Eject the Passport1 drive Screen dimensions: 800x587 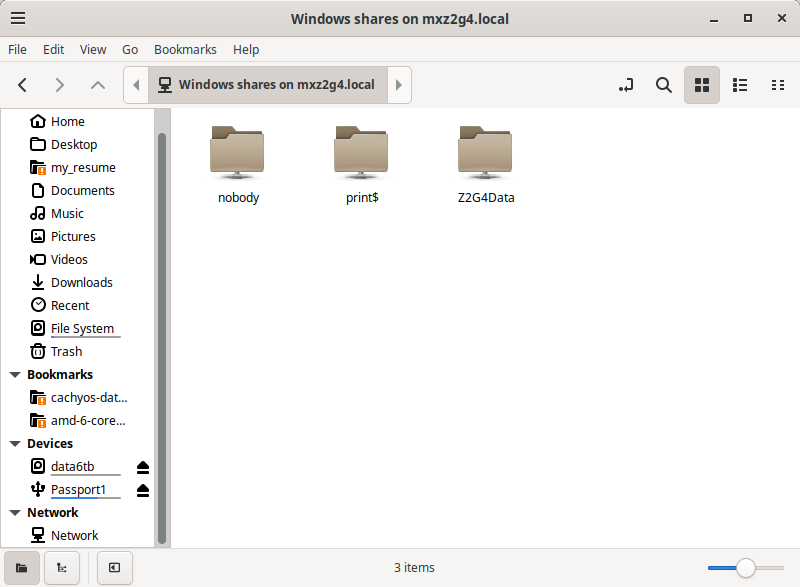pos(141,490)
